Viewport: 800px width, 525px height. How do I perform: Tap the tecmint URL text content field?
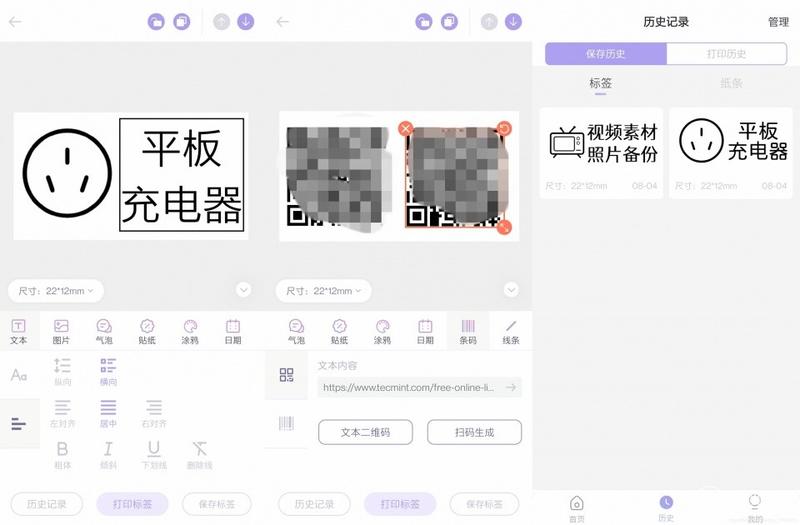click(419, 387)
